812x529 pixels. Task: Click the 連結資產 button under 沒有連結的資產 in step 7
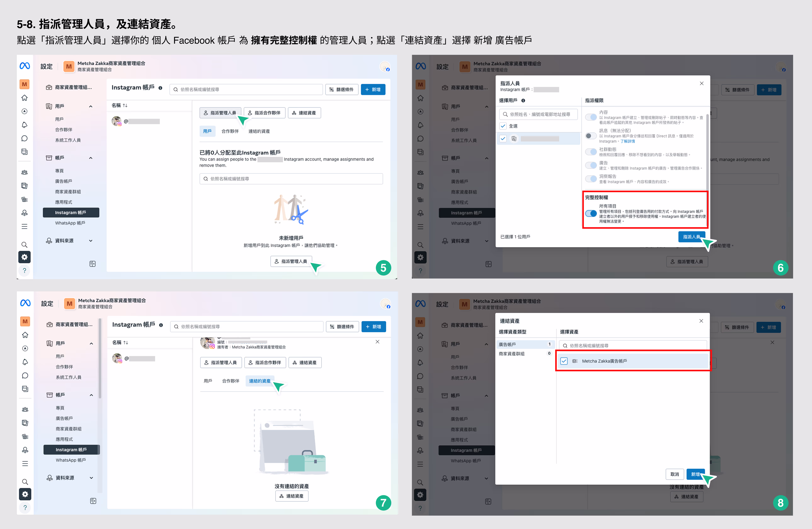pyautogui.click(x=292, y=496)
